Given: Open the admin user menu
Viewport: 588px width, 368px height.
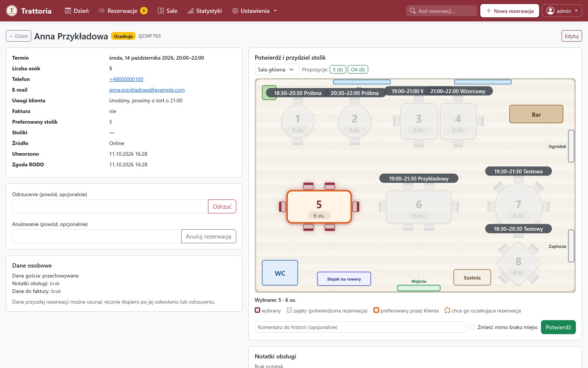Looking at the screenshot, I should point(562,11).
